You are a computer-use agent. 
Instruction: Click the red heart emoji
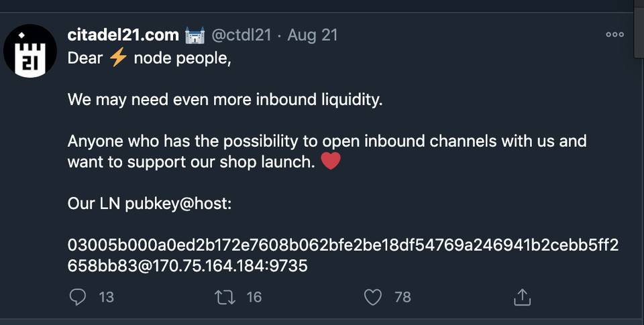tap(331, 161)
